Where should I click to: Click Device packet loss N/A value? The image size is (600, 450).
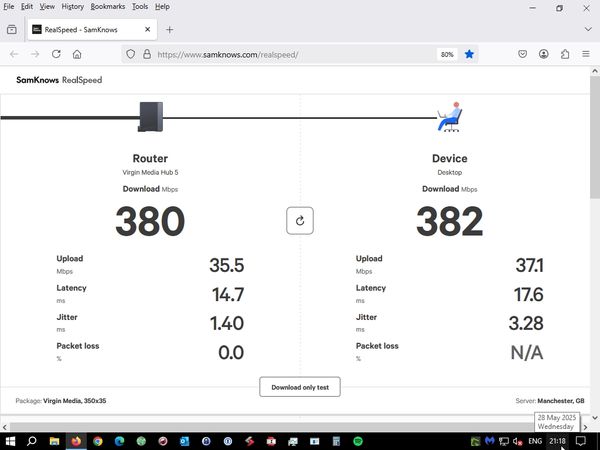[x=527, y=352]
